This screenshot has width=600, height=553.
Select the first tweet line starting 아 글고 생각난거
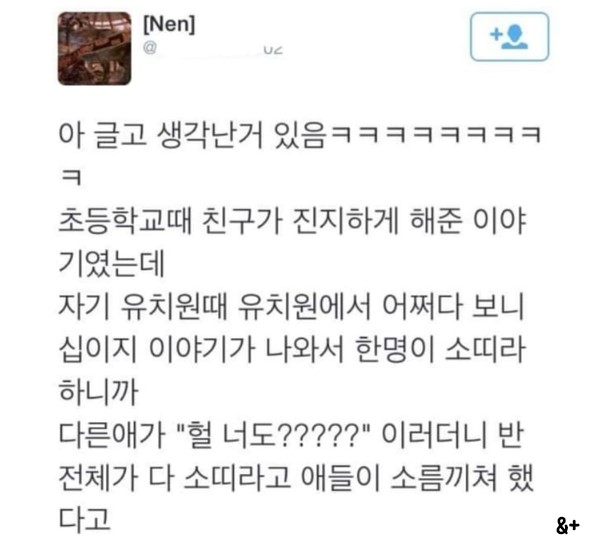299,136
